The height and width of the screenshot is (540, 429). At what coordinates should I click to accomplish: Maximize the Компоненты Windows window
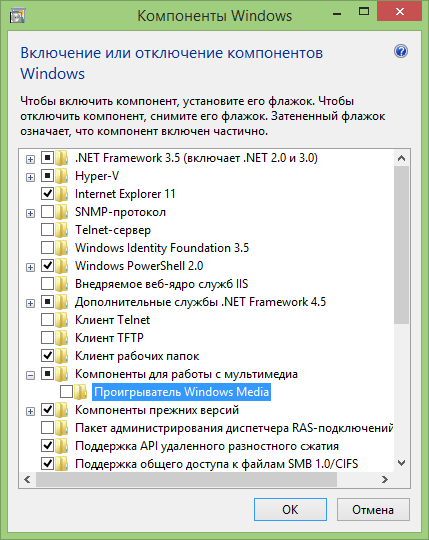pyautogui.click(x=364, y=12)
